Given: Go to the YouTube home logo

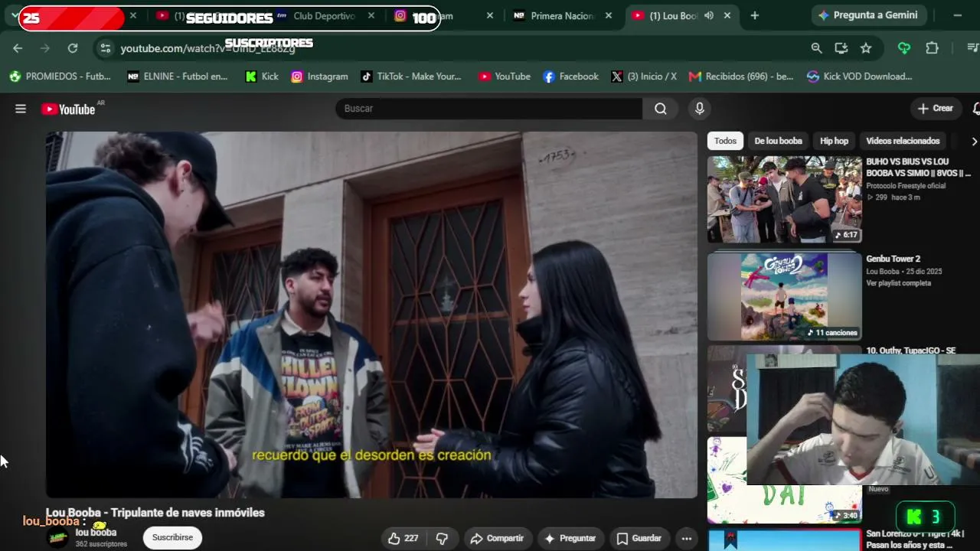Looking at the screenshot, I should tap(69, 109).
